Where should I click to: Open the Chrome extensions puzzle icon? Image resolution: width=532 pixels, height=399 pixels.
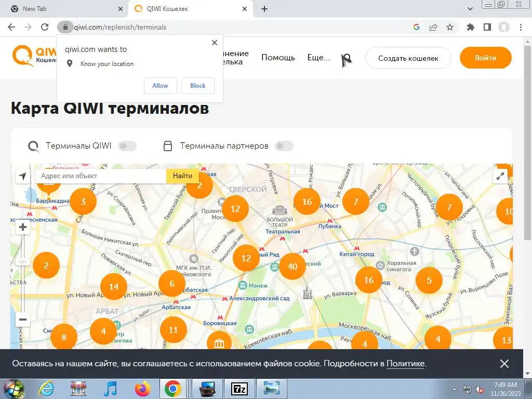tap(470, 27)
